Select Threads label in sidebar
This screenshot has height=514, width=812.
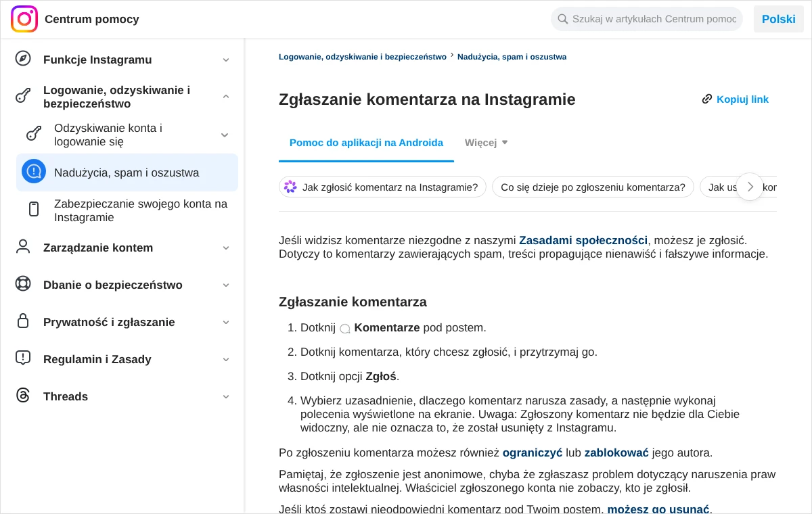(x=66, y=396)
